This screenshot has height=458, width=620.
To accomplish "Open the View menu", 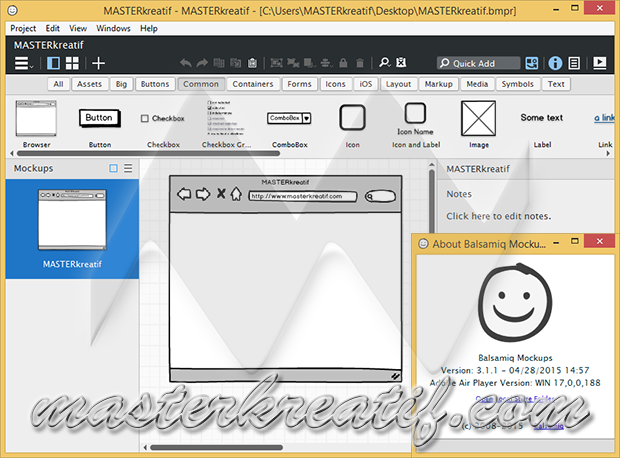I will click(x=78, y=28).
